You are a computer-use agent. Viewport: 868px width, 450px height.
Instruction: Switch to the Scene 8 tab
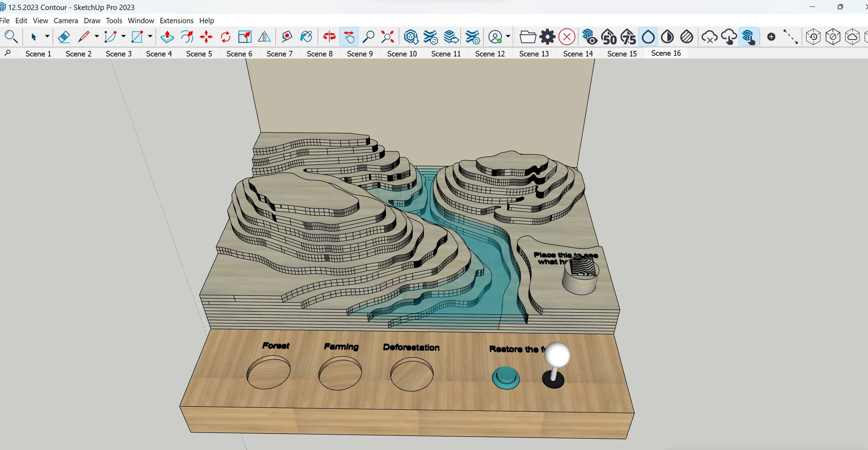319,54
